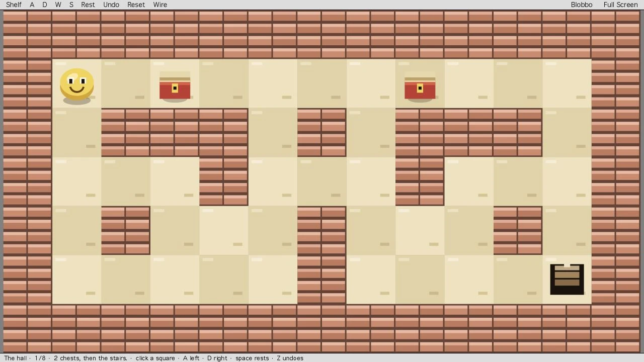This screenshot has width=644, height=362.
Task: Click the left red treasure chest
Action: point(175,85)
